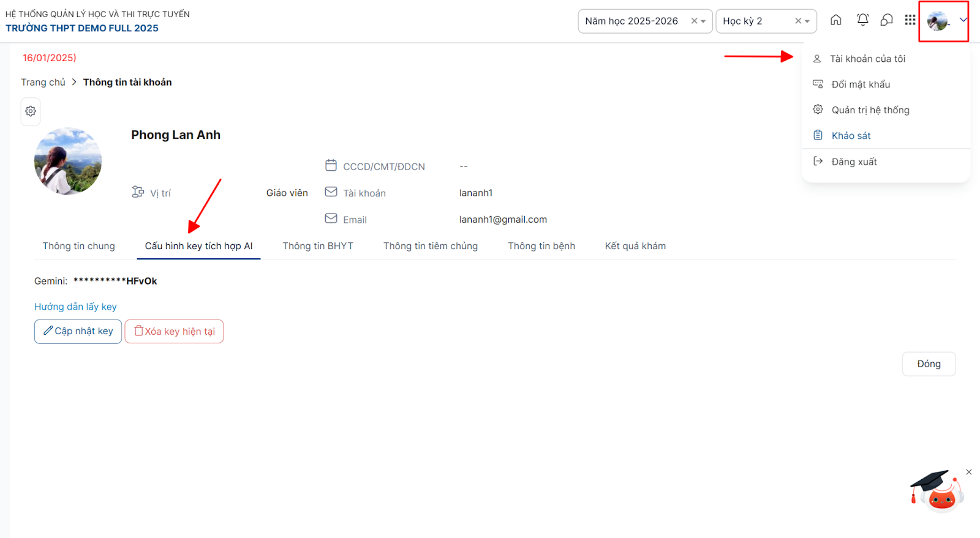The image size is (980, 538).
Task: Click the user avatar in header
Action: click(938, 21)
